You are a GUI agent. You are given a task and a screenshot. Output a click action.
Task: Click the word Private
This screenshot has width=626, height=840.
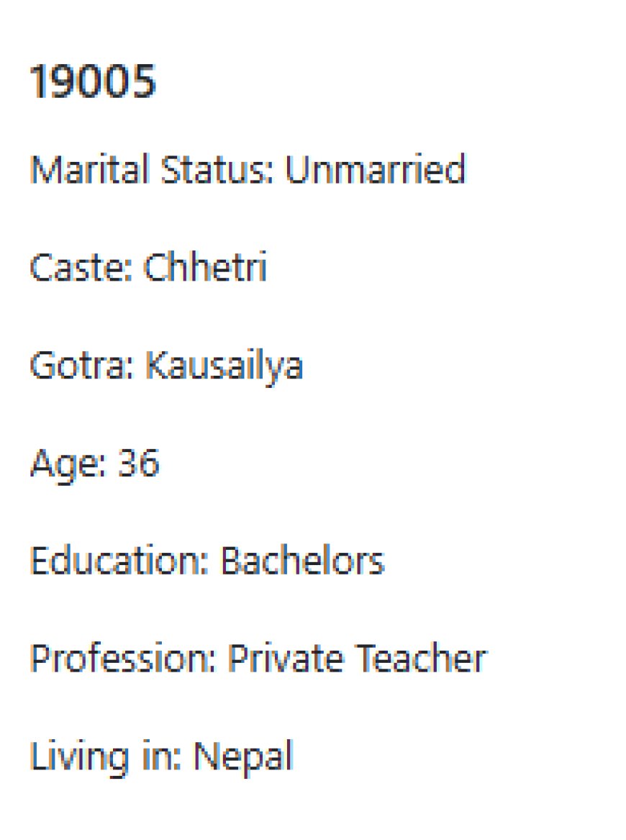tap(286, 658)
